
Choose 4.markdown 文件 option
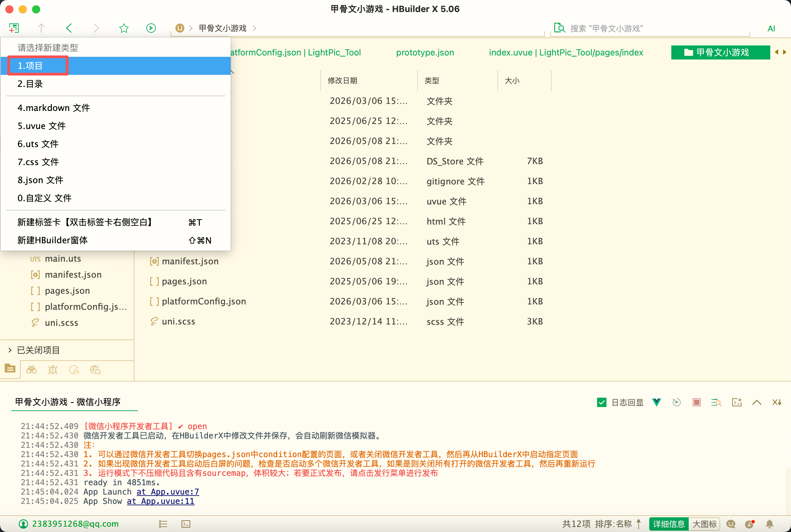point(116,108)
